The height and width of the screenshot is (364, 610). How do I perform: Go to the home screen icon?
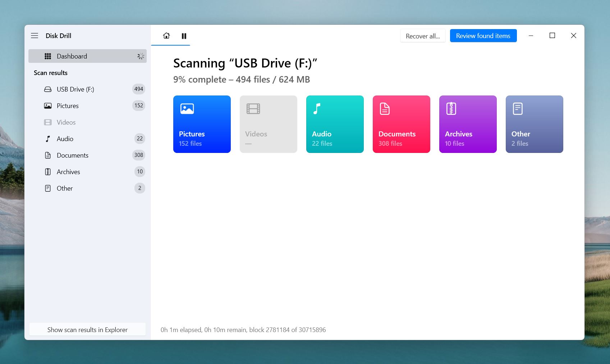166,36
